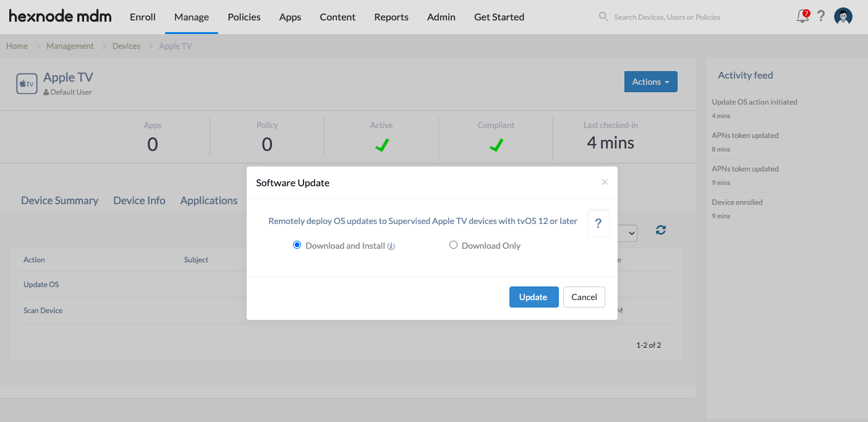Close the Software Update dialog
The image size is (868, 422).
(604, 182)
